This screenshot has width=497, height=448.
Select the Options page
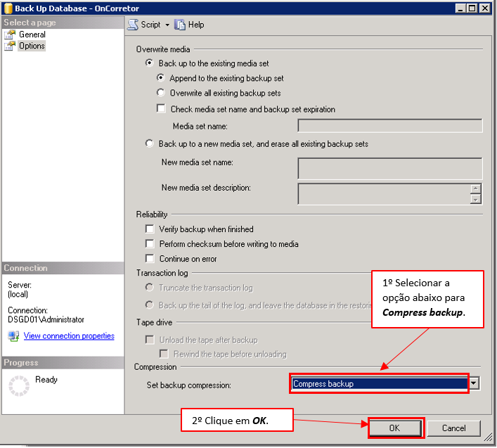tap(32, 46)
